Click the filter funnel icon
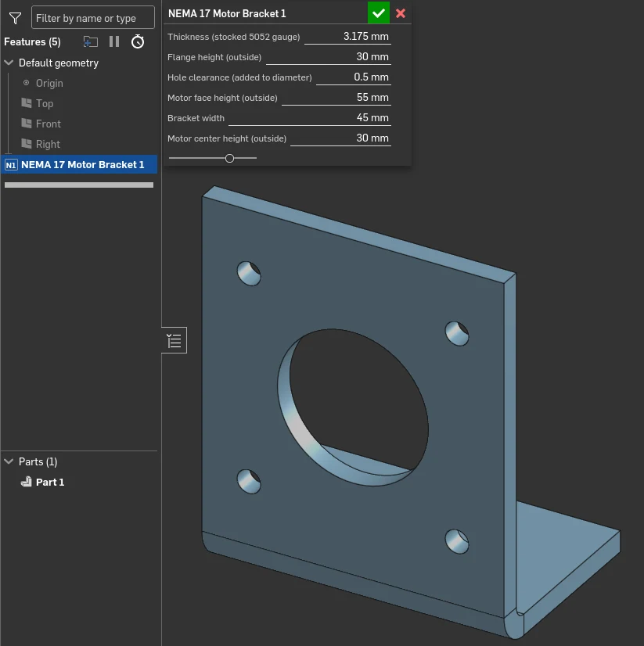The height and width of the screenshot is (646, 644). click(x=15, y=18)
